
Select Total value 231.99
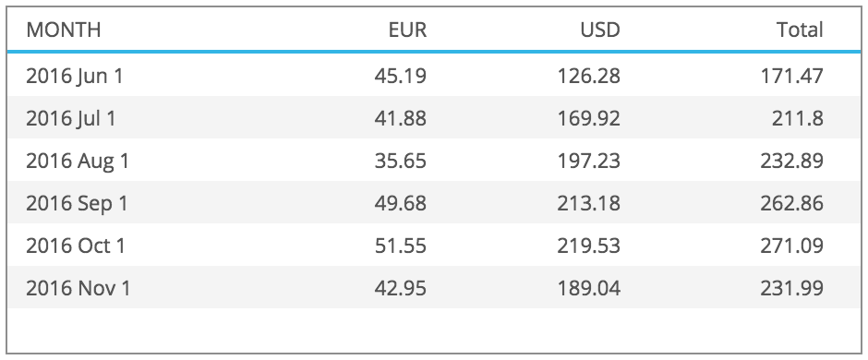point(792,288)
